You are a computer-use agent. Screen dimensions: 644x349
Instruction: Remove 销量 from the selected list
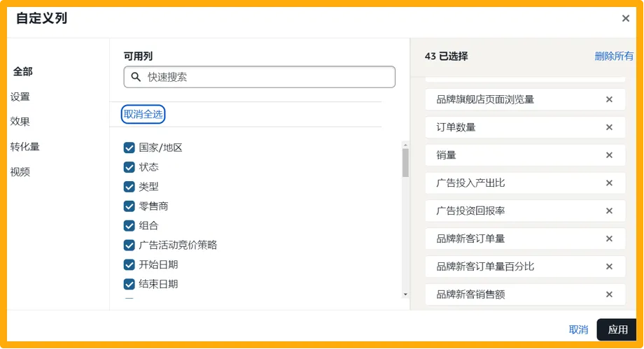tap(609, 155)
